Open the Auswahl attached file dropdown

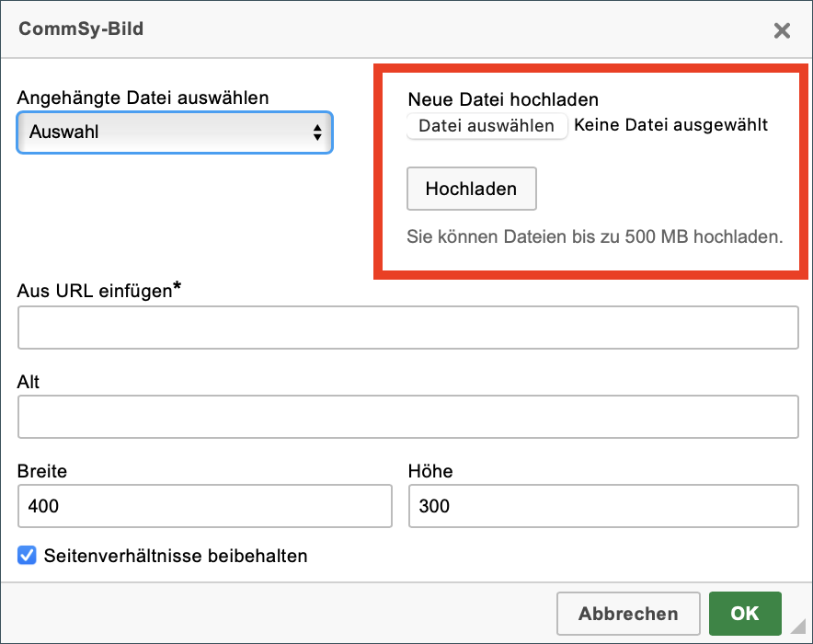click(x=175, y=132)
